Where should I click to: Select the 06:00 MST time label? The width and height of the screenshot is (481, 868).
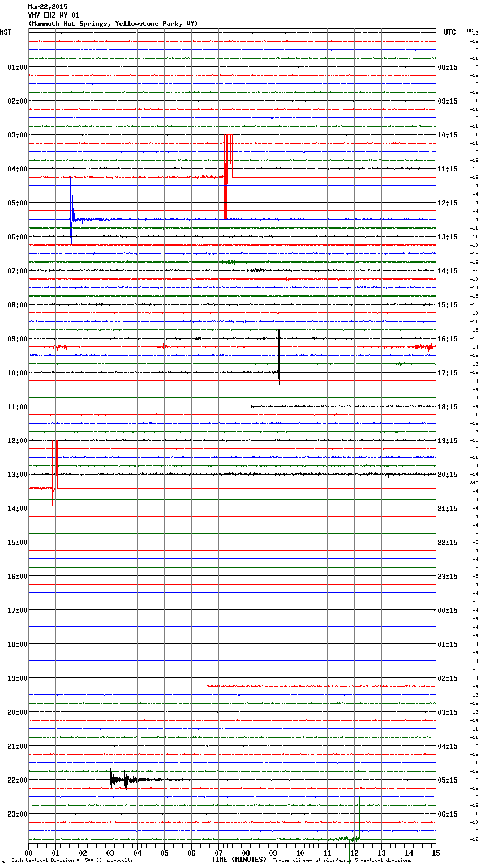point(18,237)
